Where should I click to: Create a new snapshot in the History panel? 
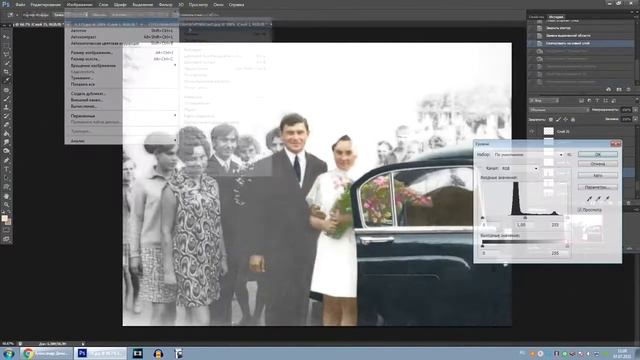tap(619, 89)
